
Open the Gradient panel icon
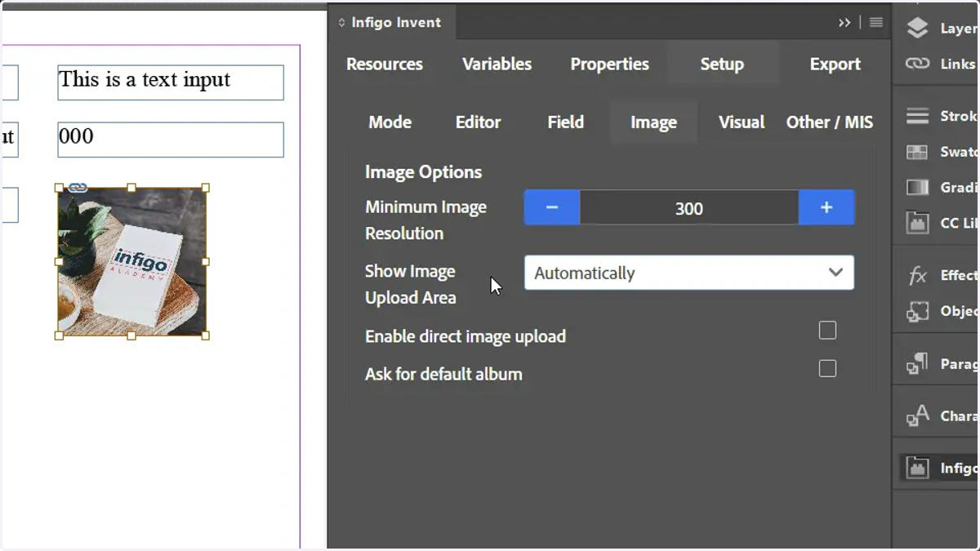click(x=918, y=187)
